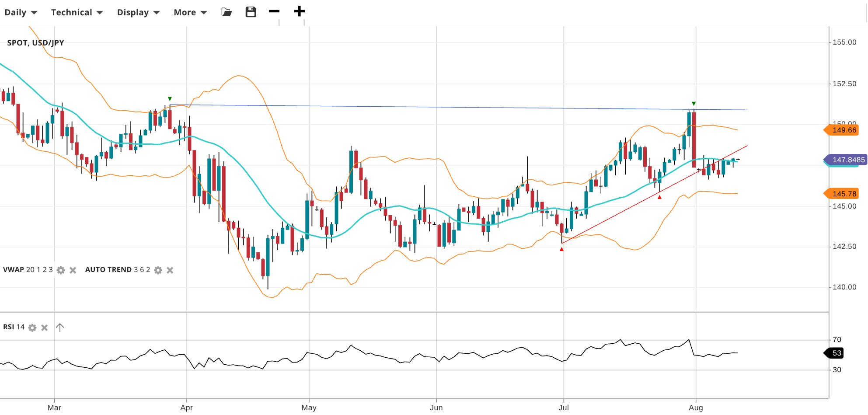
Task: Open the More menu
Action: click(x=190, y=12)
